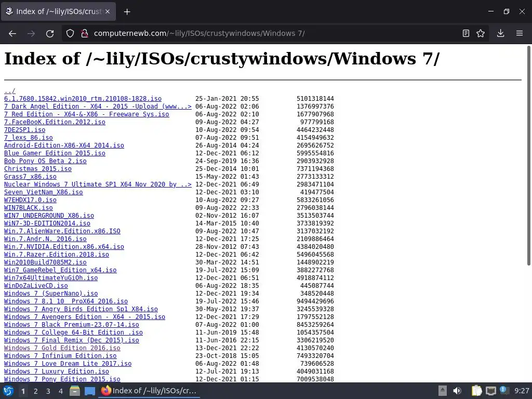Open Windows 7 Luxury Edition.iso link
532x399 pixels.
pos(57,372)
